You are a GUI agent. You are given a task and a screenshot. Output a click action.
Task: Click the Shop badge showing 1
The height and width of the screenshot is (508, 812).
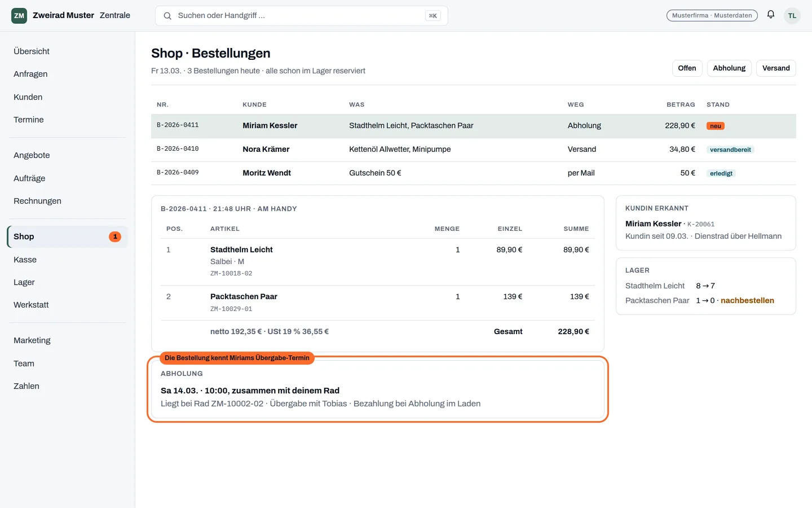(115, 237)
